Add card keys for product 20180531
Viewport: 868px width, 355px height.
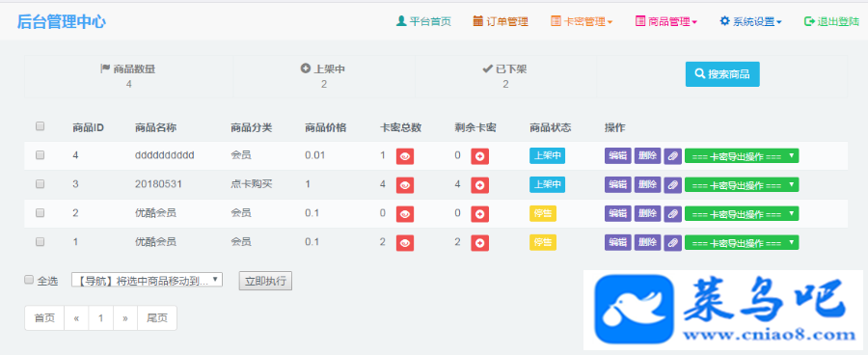[480, 185]
